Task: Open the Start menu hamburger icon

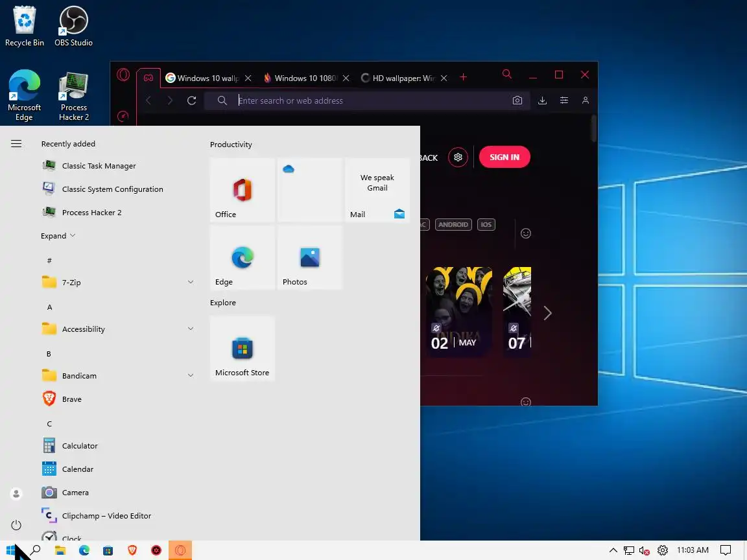Action: pyautogui.click(x=16, y=144)
